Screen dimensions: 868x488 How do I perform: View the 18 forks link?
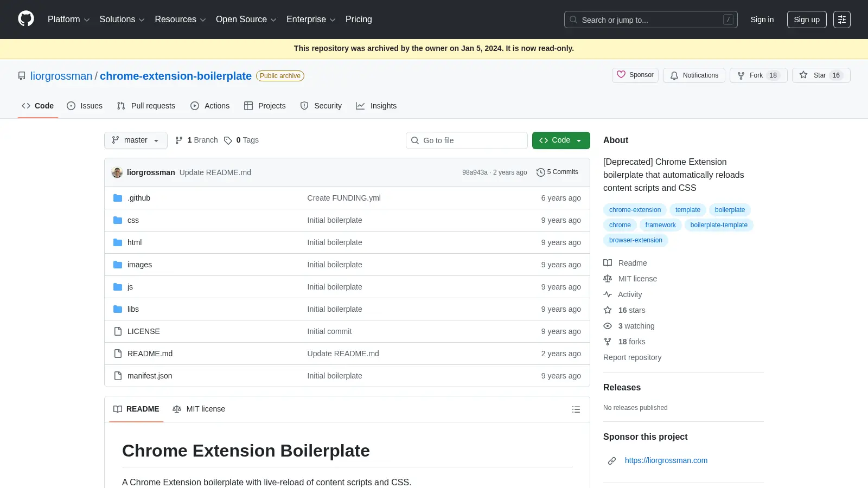[624, 342]
